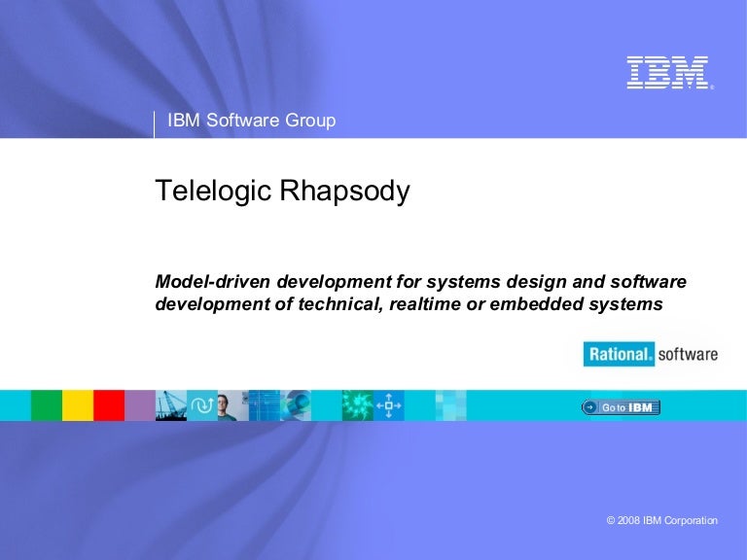
Task: Click the Telelogic Rhapsody title
Action: pyautogui.click(x=282, y=191)
